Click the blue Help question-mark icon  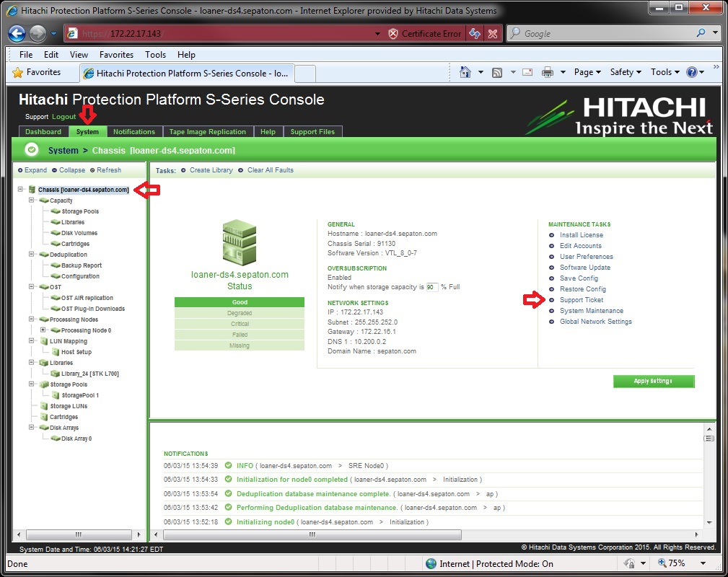click(x=692, y=72)
